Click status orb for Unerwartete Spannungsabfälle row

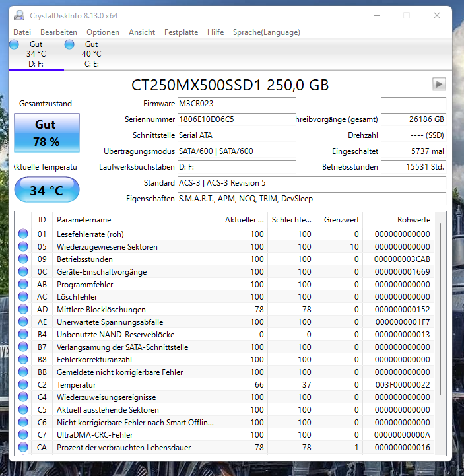click(x=23, y=322)
